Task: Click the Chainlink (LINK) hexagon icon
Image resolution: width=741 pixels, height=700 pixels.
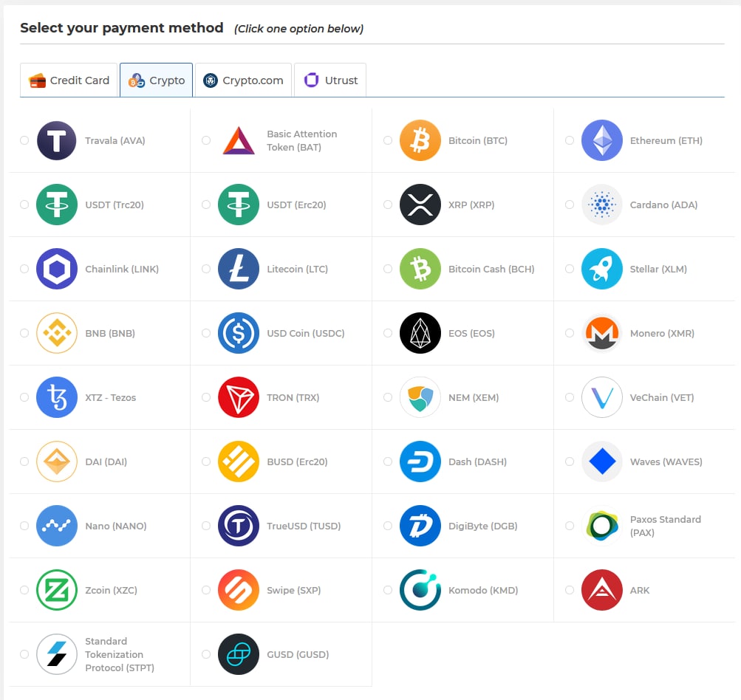Action: [57, 270]
